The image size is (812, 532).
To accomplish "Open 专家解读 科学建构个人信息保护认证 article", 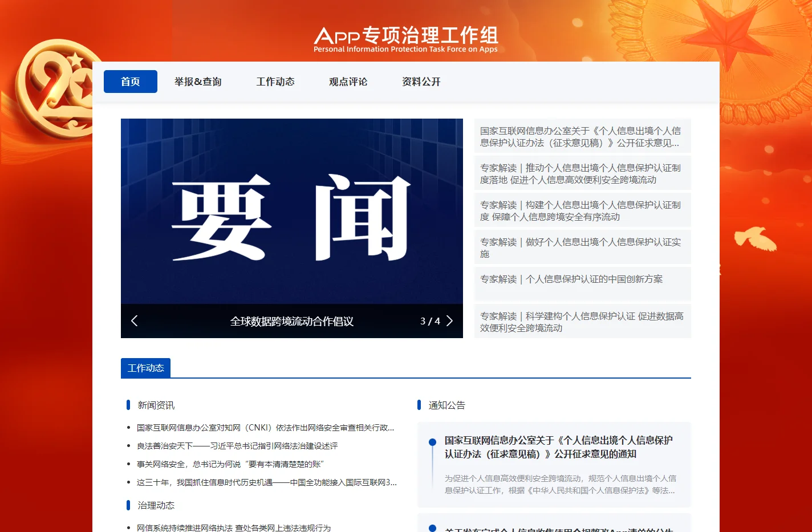I will point(583,322).
